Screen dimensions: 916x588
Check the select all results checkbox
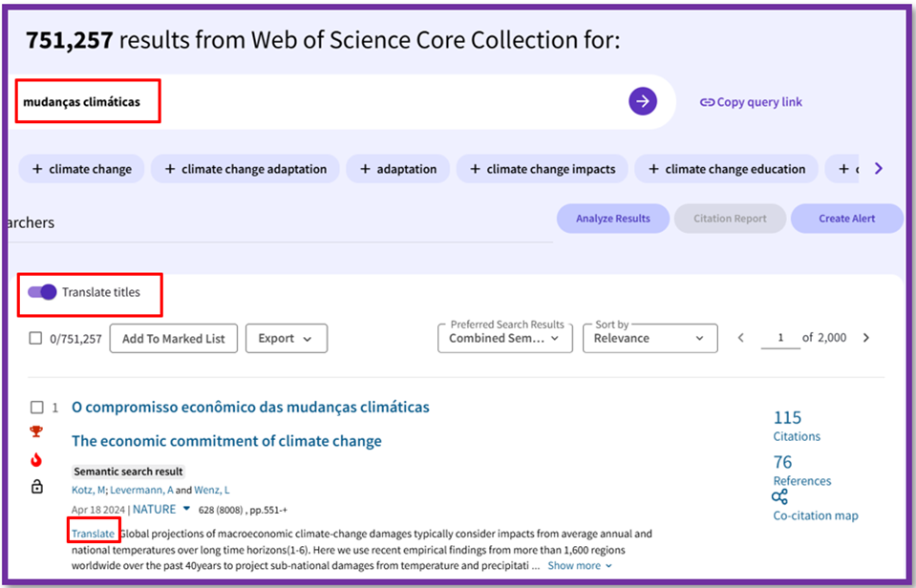coord(35,338)
